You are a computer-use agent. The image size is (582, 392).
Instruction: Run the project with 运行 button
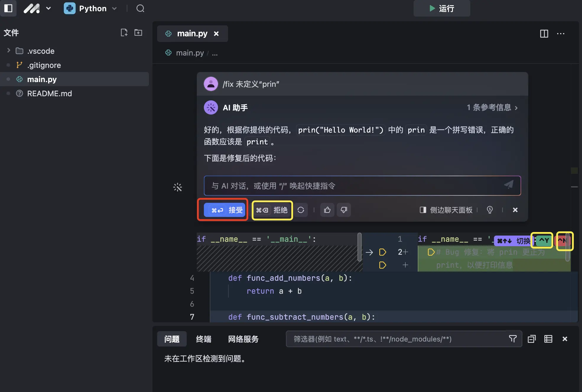coord(442,9)
